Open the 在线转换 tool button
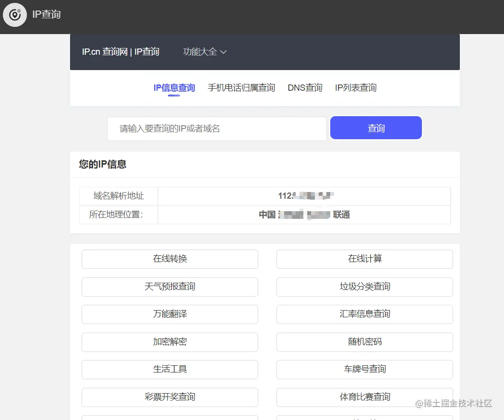 point(170,259)
